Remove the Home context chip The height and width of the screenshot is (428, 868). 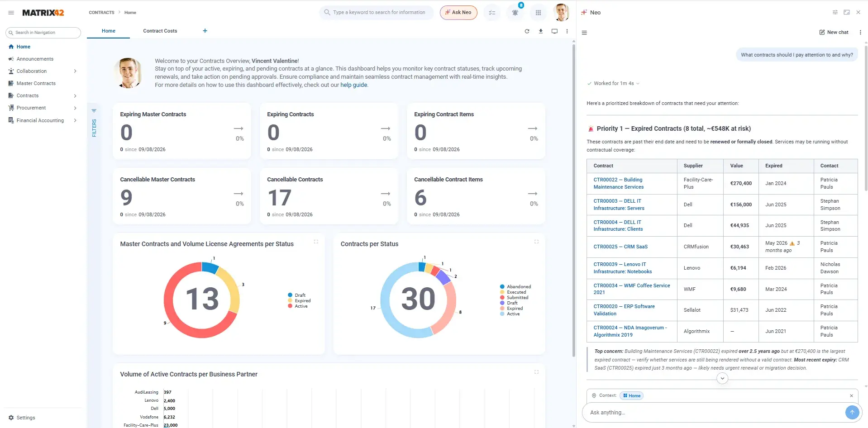point(851,396)
